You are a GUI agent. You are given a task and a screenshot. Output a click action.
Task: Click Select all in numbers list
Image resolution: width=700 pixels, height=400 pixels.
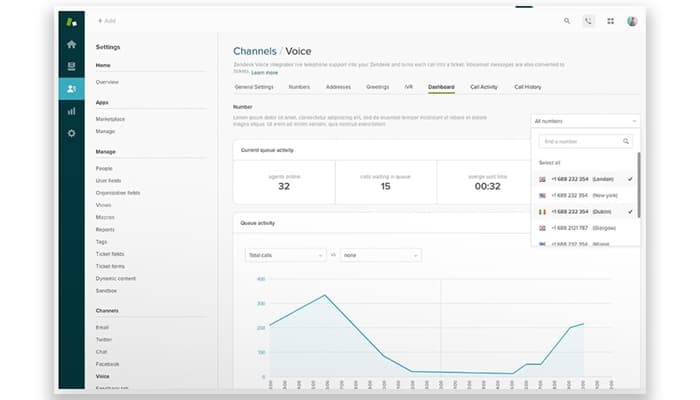[550, 161]
